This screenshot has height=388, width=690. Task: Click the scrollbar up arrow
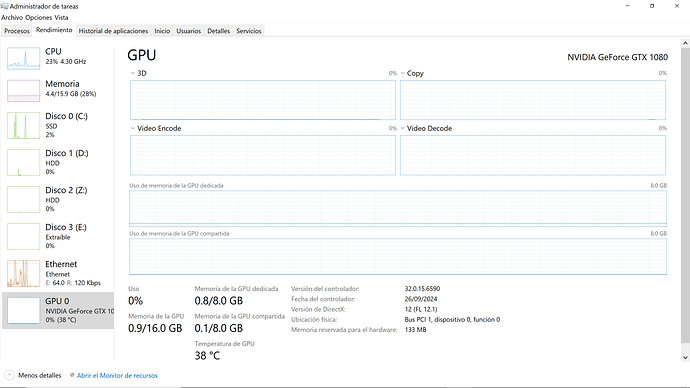[x=685, y=43]
